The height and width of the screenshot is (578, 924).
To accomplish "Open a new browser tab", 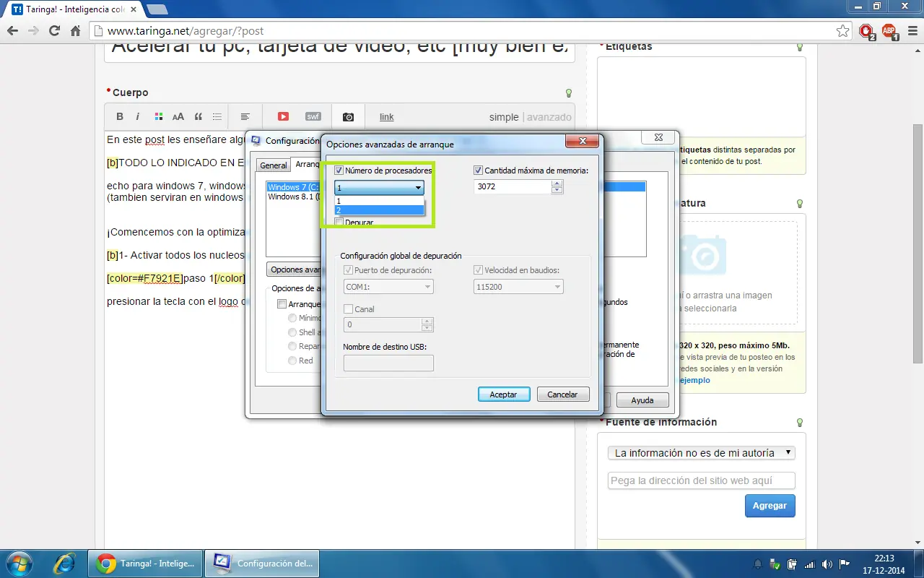I will pos(157,10).
